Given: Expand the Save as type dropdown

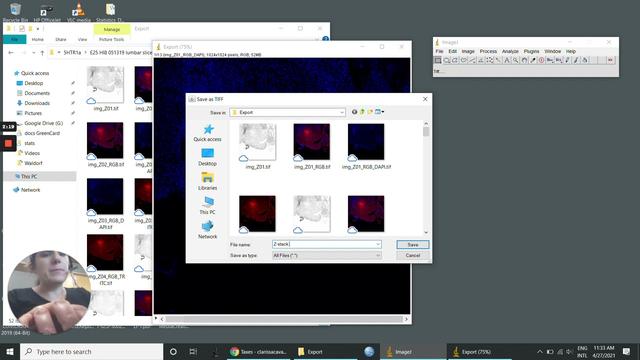Looking at the screenshot, I should [378, 255].
